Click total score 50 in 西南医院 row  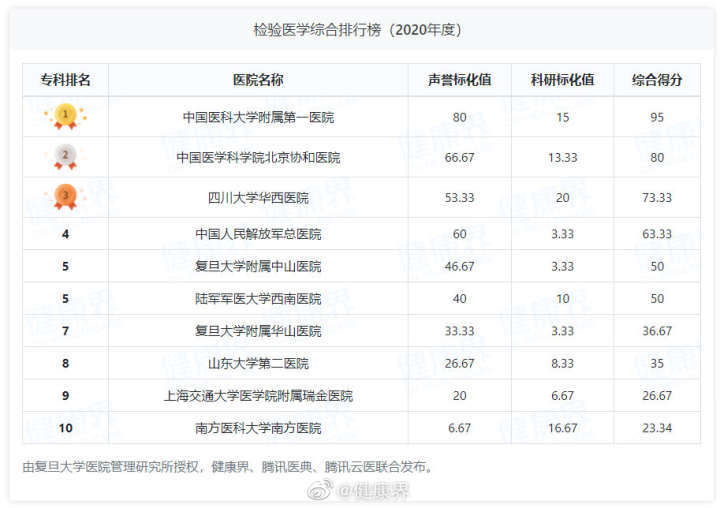657,299
